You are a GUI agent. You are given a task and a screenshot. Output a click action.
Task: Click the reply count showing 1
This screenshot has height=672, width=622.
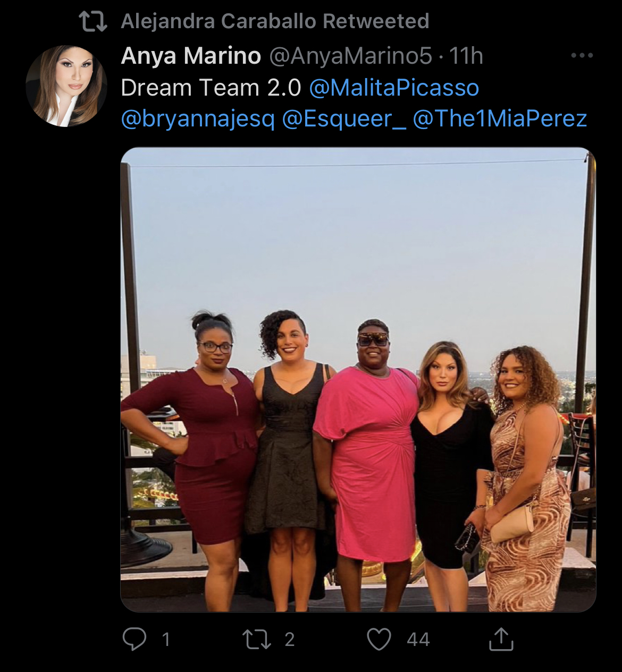[x=166, y=639]
